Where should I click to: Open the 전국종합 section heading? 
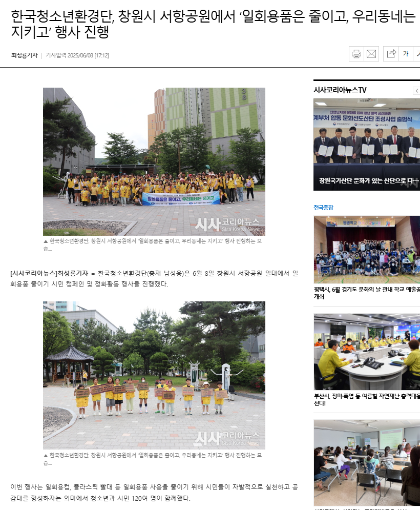(323, 207)
